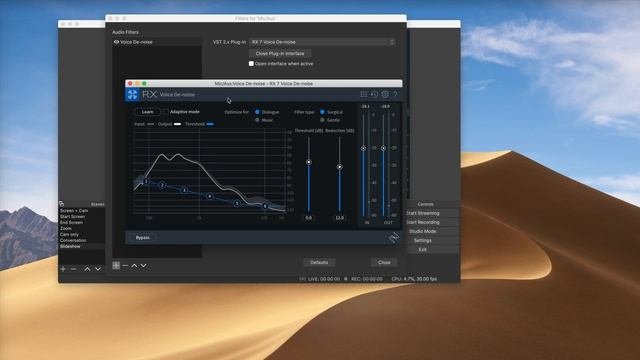Screen dimensions: 640x360
Task: Select threshold node 2 on the spectrum
Action: pyautogui.click(x=162, y=185)
